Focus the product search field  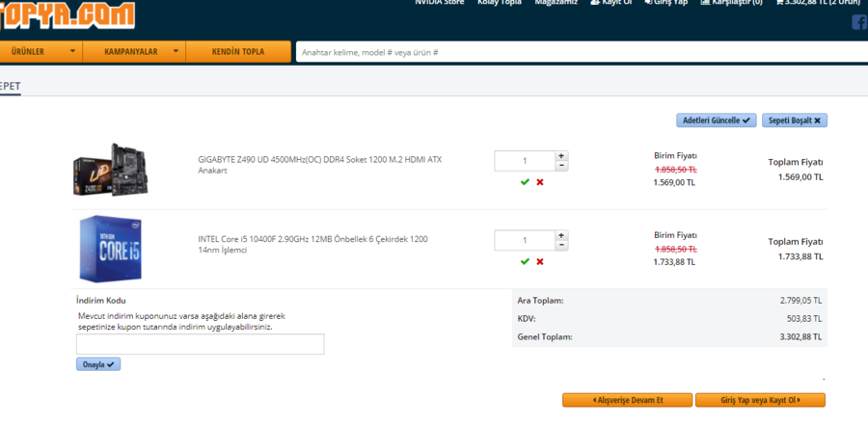[x=582, y=53]
